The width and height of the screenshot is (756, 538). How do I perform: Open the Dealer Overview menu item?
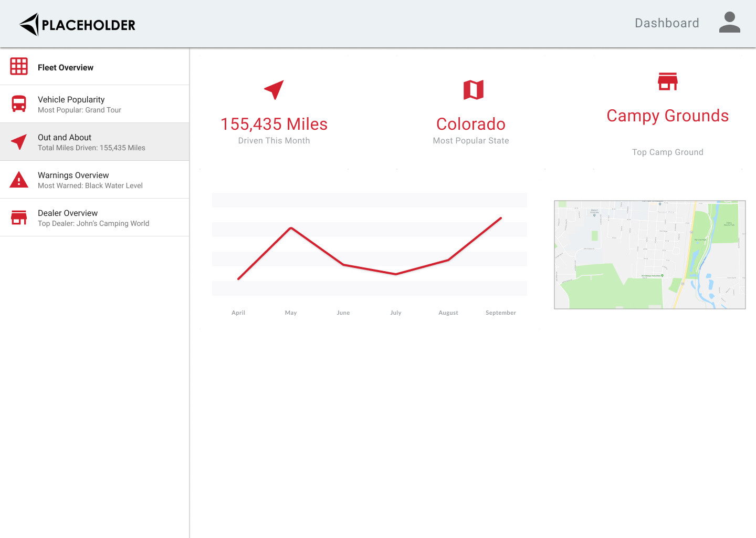click(94, 218)
